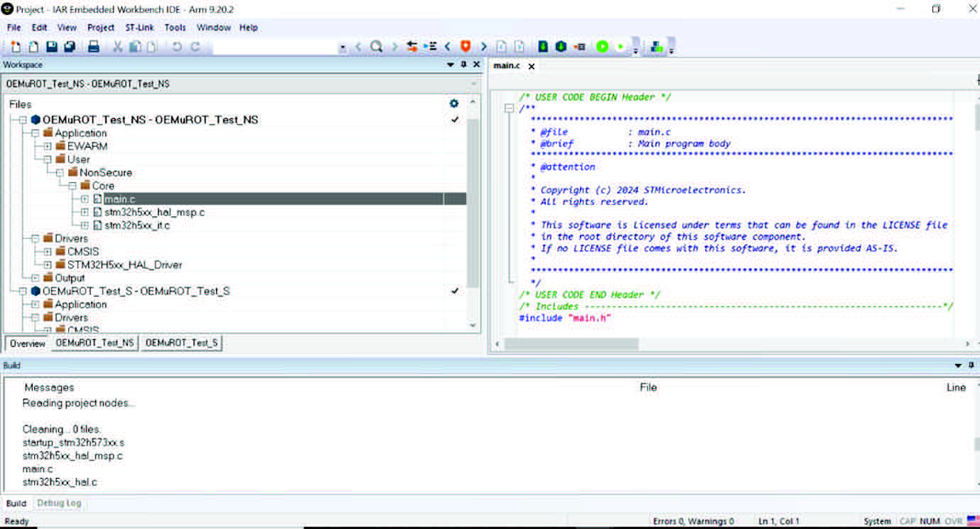Click the green Download and Debug button

coord(603,46)
